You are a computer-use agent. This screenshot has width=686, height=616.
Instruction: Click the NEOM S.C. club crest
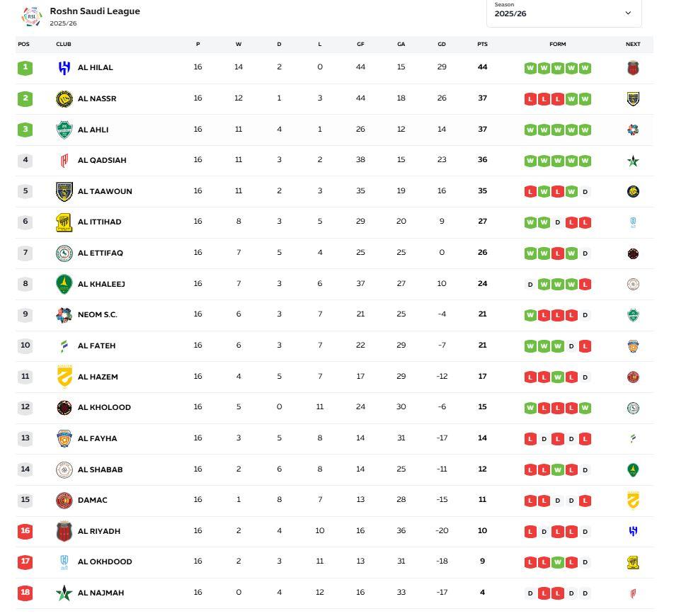coord(62,314)
